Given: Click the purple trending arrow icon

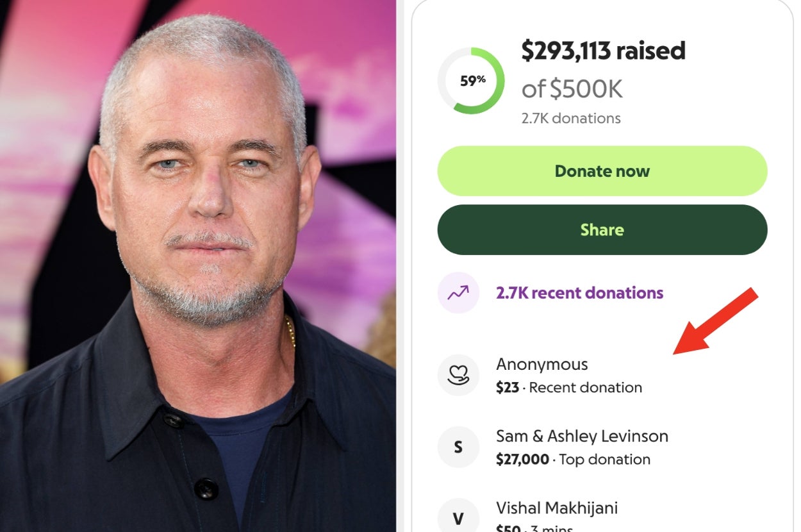Looking at the screenshot, I should [x=458, y=293].
